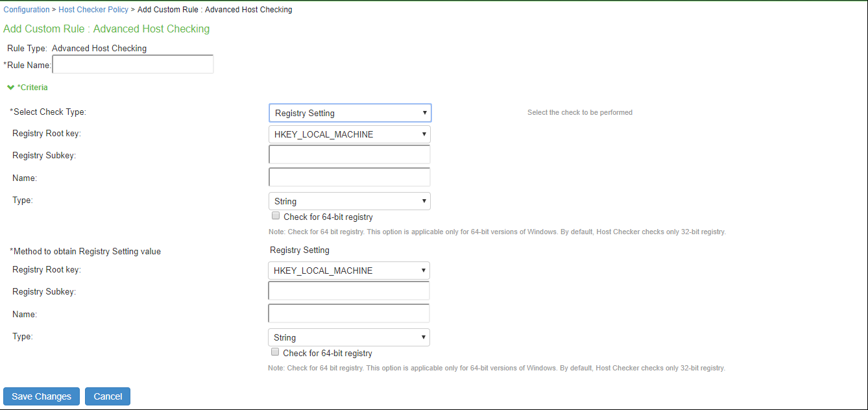
Task: Click the Cancel button
Action: coord(108,396)
